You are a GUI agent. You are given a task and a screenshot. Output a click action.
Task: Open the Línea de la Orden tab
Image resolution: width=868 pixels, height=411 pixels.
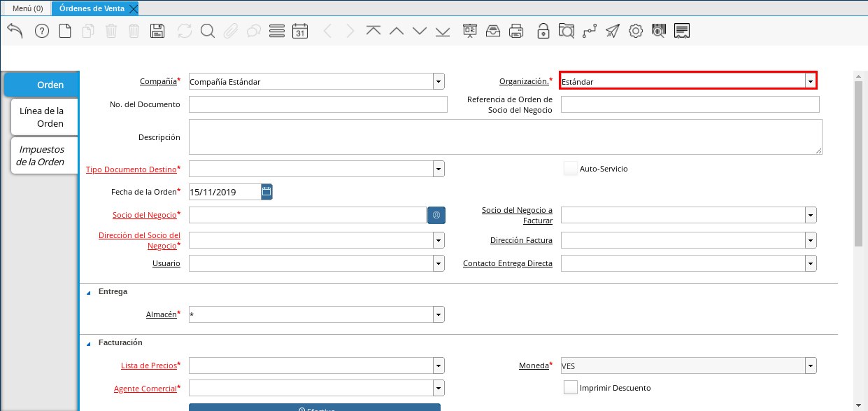[x=45, y=117]
